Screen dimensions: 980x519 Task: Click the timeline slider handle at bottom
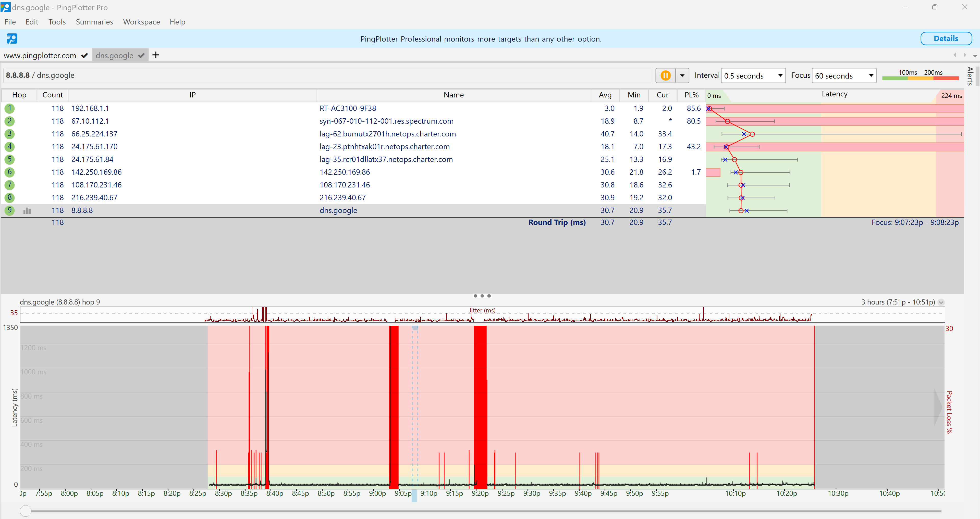pos(26,511)
